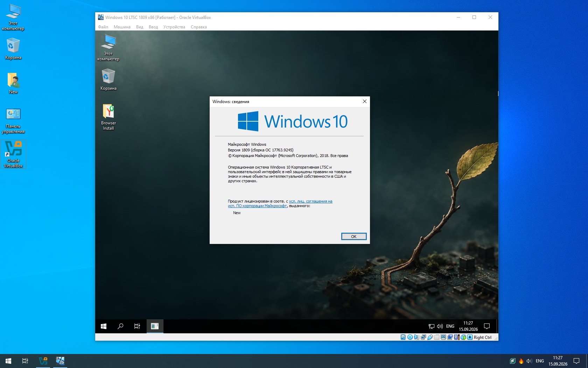The width and height of the screenshot is (588, 368).
Task: Open the Справка menu
Action: (198, 27)
